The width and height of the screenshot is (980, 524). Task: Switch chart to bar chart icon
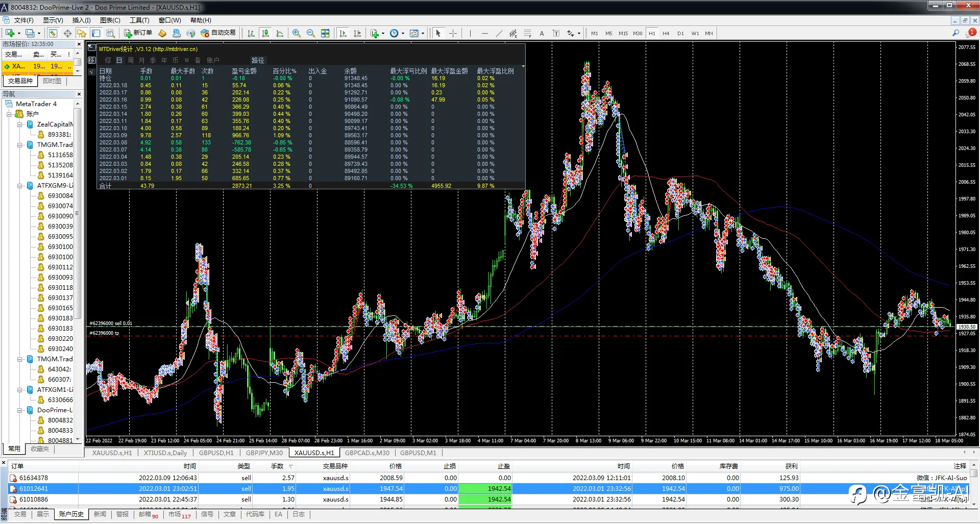coord(251,33)
